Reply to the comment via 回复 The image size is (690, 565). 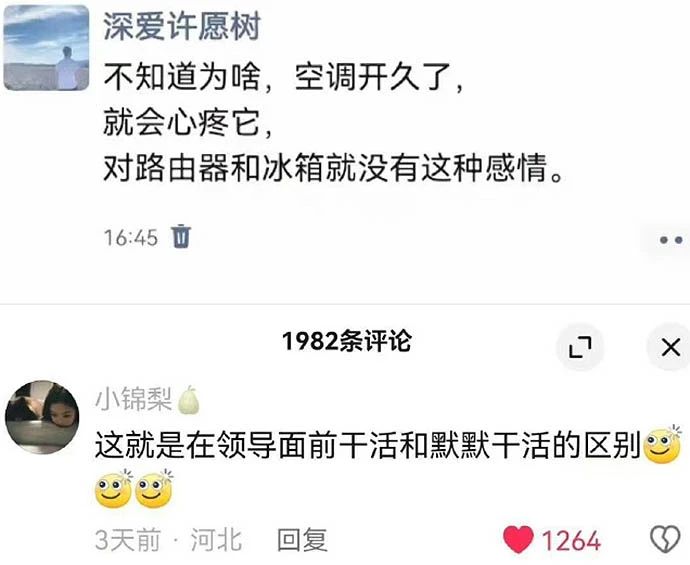pyautogui.click(x=302, y=540)
